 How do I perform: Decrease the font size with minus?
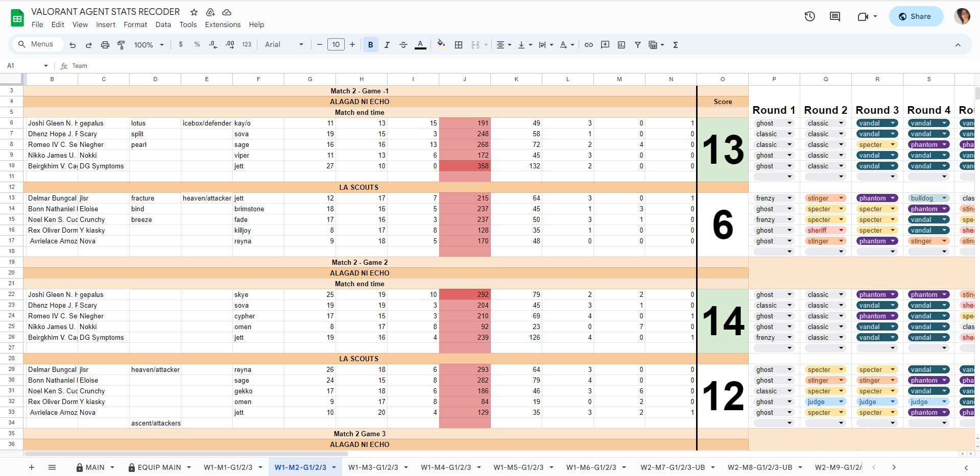pyautogui.click(x=320, y=45)
